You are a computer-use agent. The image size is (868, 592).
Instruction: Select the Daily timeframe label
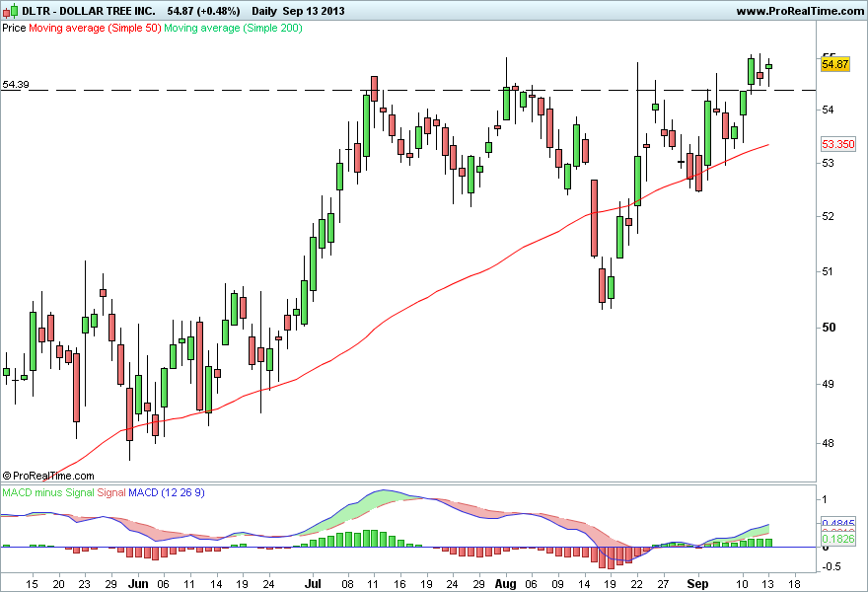click(x=264, y=11)
